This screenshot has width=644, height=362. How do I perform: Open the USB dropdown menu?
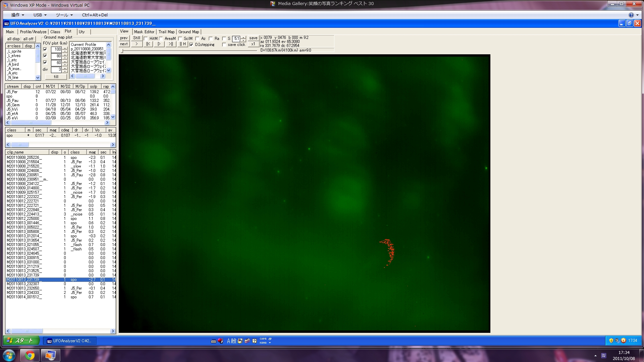click(x=40, y=15)
